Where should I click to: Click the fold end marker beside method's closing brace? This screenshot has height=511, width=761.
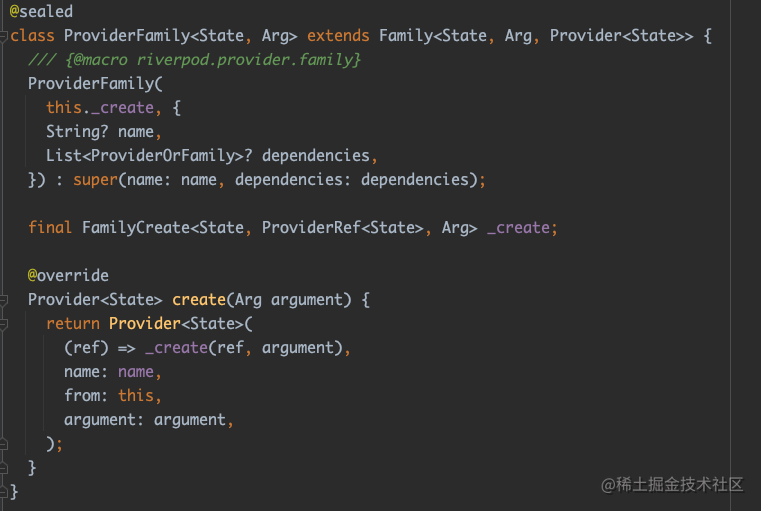click(x=3, y=468)
